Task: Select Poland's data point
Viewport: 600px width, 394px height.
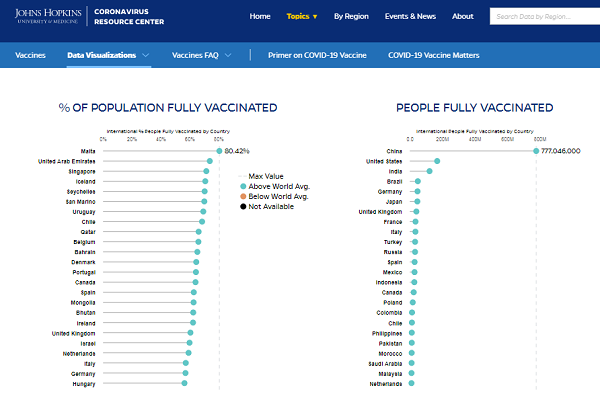Action: (x=412, y=302)
